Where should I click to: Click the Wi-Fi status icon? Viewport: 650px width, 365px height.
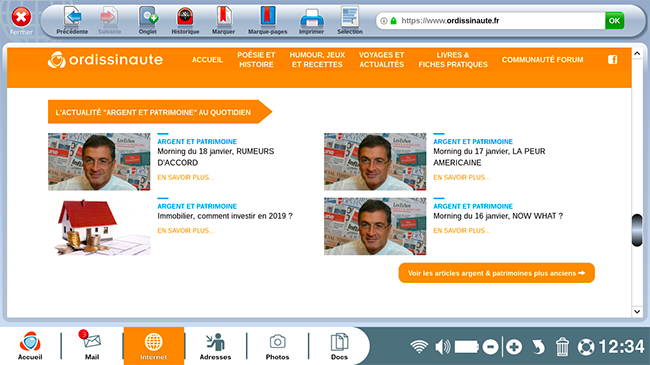point(419,347)
